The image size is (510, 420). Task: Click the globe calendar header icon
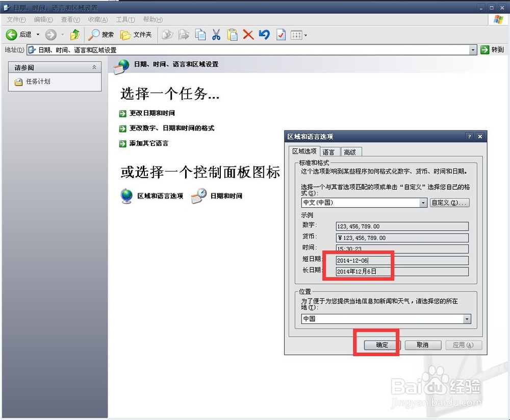pyautogui.click(x=121, y=66)
